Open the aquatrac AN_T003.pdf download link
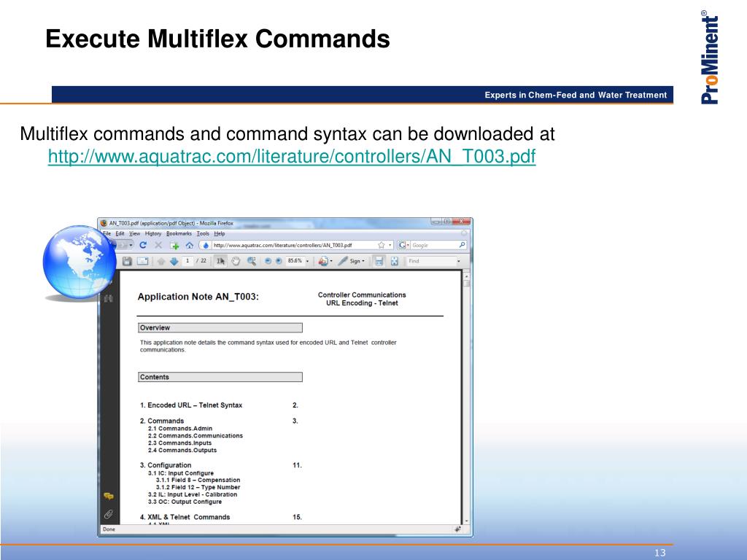Viewport: 747px width, 560px height. [292, 156]
